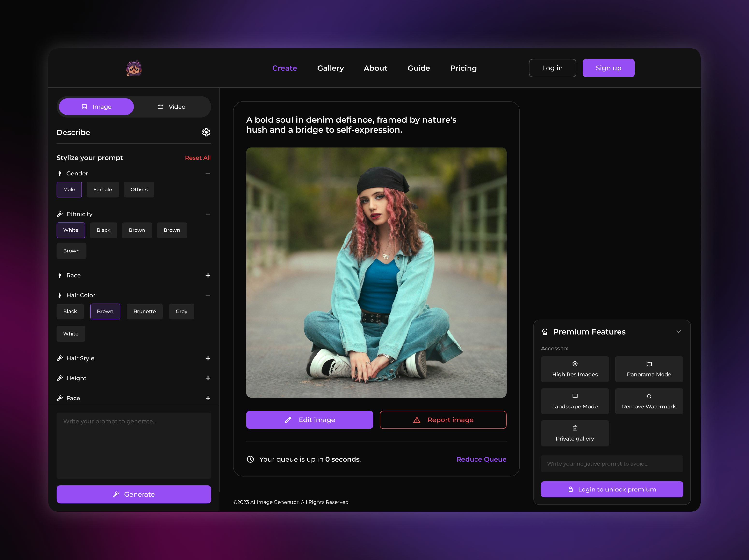Viewport: 749px width, 560px height.
Task: Open Describe settings gear icon
Action: tap(206, 132)
